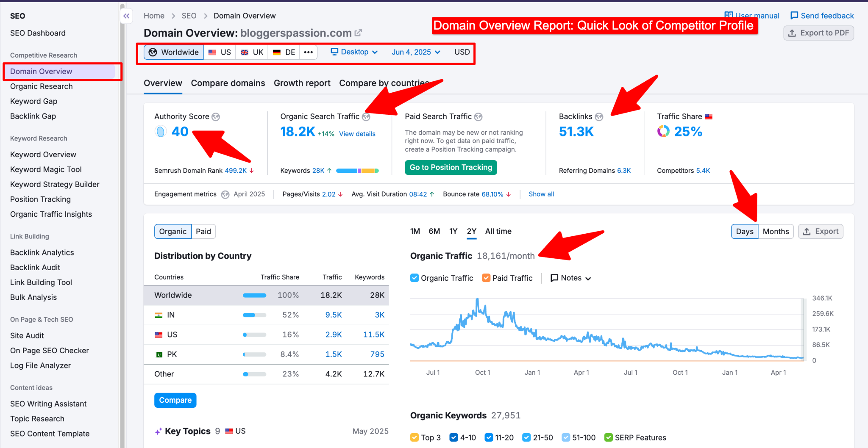Toggle the 11-20 keywords checkbox
The height and width of the screenshot is (448, 868).
click(x=489, y=437)
